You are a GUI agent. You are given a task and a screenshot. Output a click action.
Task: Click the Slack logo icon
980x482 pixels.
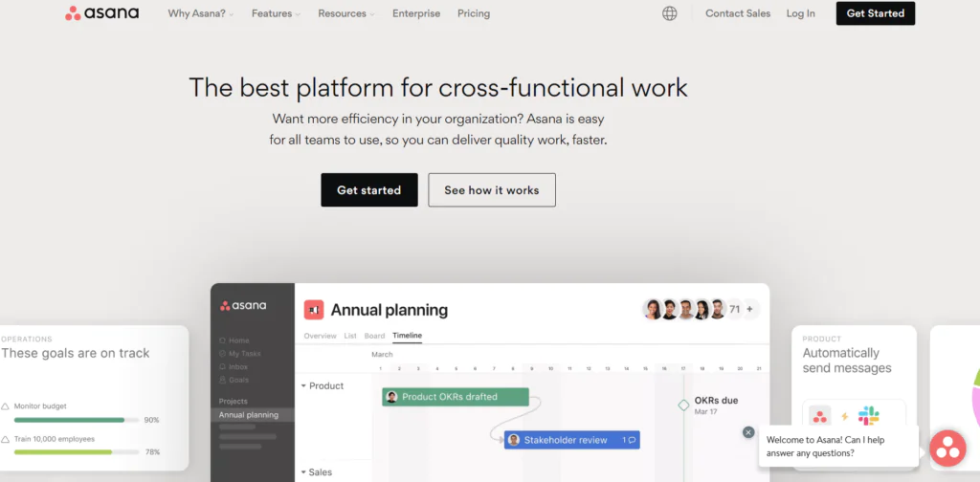[868, 416]
